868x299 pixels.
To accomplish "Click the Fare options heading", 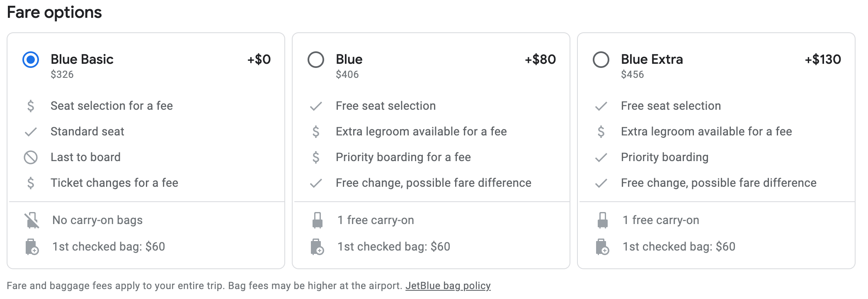I will (54, 12).
